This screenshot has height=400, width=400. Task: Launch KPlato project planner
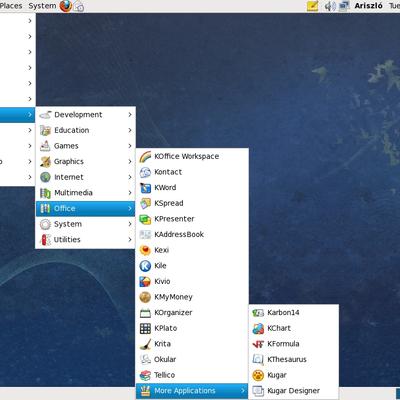click(x=192, y=328)
